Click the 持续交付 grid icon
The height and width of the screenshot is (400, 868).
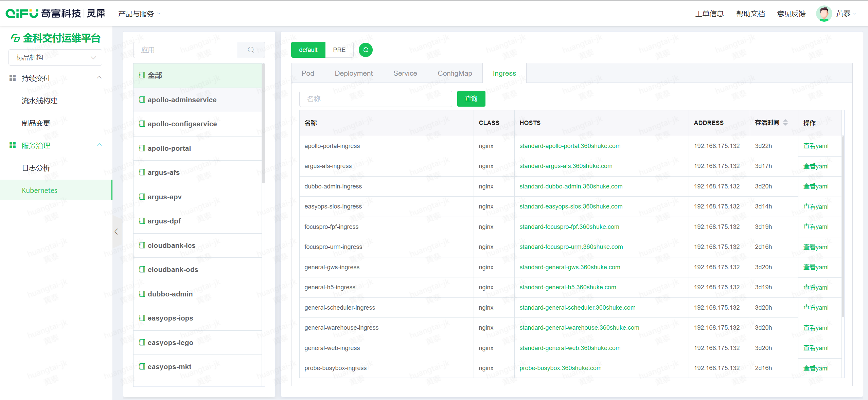pyautogui.click(x=13, y=78)
